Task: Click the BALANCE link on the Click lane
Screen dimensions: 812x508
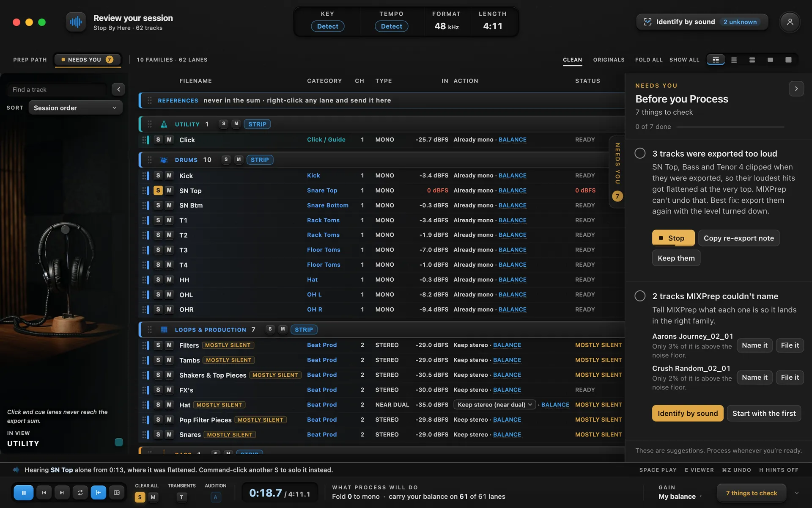Action: tap(512, 140)
